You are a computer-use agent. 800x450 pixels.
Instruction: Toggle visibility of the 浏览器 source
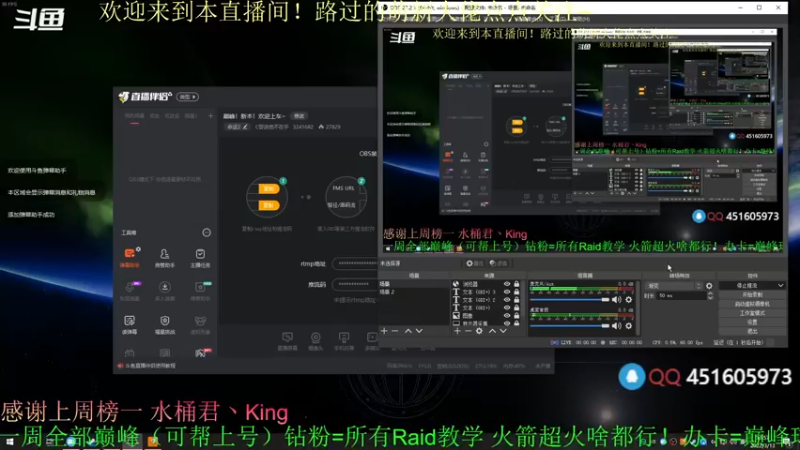tap(507, 284)
